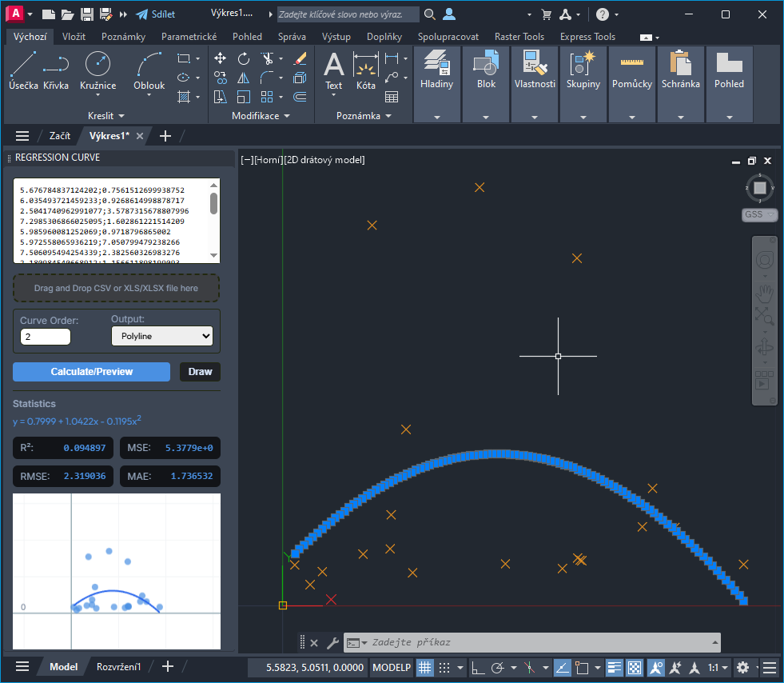The width and height of the screenshot is (784, 683).
Task: Pick the Rotate tool icon
Action: point(244,58)
